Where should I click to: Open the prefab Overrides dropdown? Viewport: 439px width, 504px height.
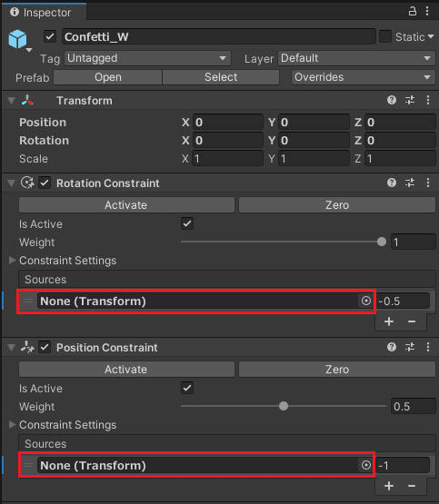click(x=363, y=77)
